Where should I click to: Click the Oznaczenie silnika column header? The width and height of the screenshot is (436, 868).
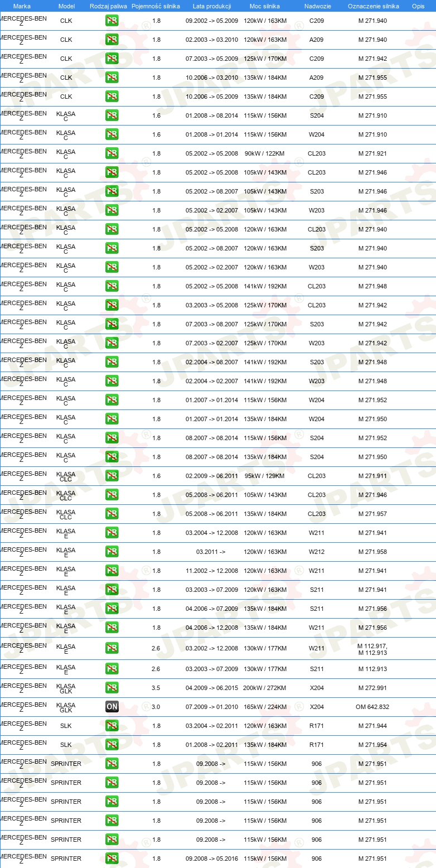373,6
